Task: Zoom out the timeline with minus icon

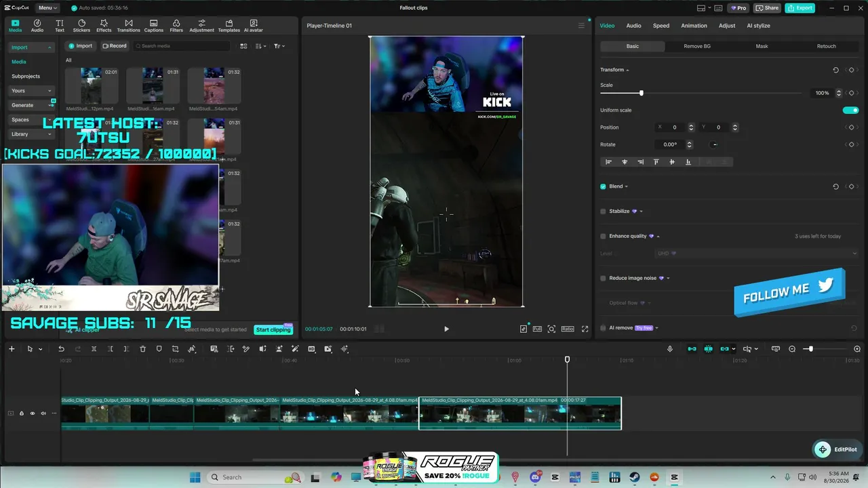Action: coord(792,349)
